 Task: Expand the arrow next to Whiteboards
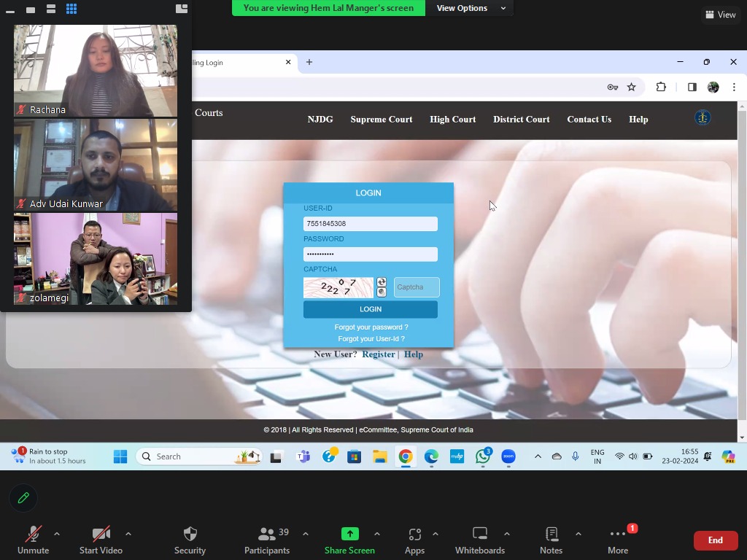(507, 534)
